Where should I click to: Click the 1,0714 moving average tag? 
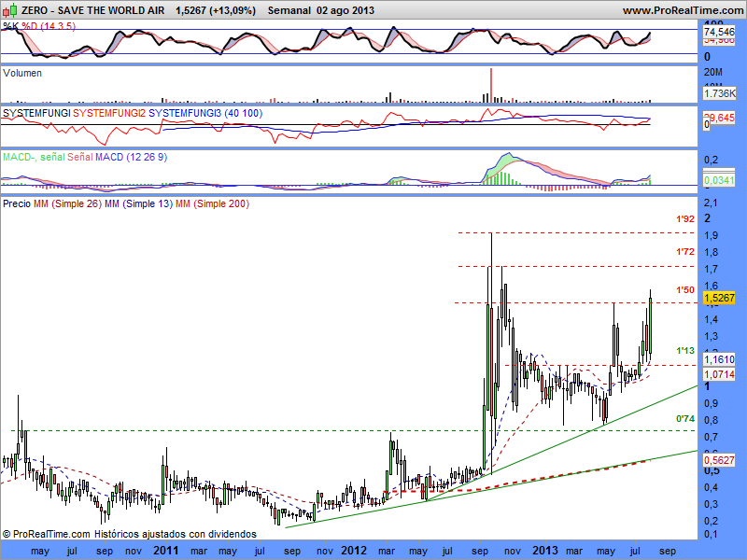[719, 374]
